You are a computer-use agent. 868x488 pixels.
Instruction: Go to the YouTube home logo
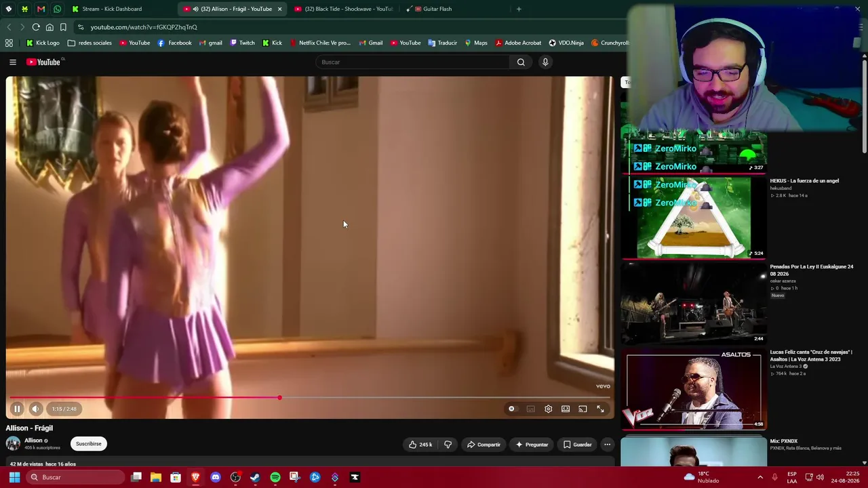(x=44, y=62)
